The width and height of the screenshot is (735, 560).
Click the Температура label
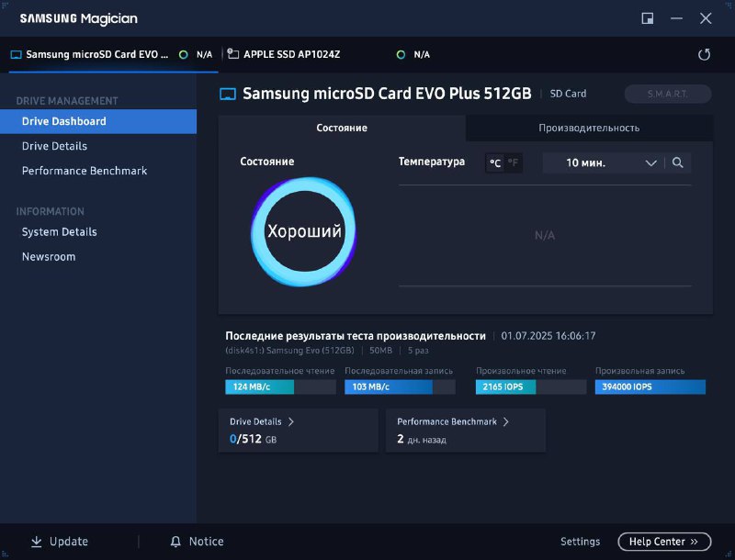coord(432,162)
